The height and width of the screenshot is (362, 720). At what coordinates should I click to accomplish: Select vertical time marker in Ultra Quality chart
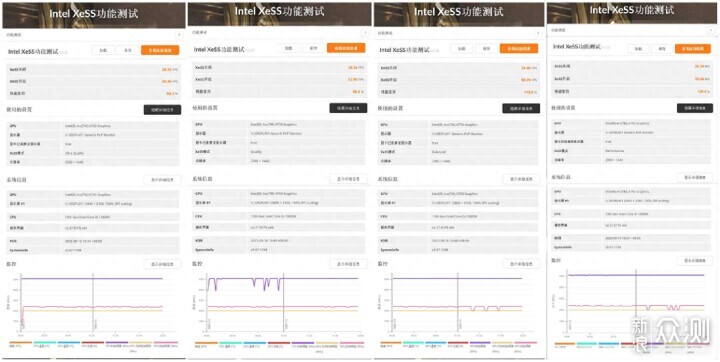[93, 303]
